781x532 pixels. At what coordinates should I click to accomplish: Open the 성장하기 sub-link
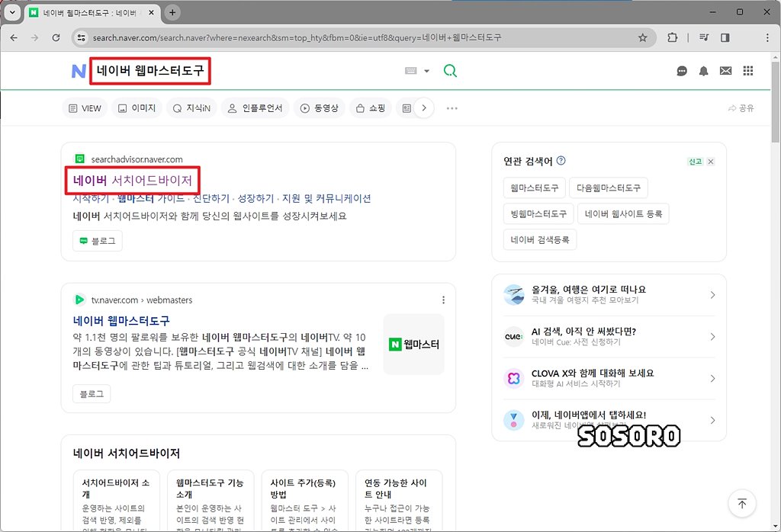256,199
